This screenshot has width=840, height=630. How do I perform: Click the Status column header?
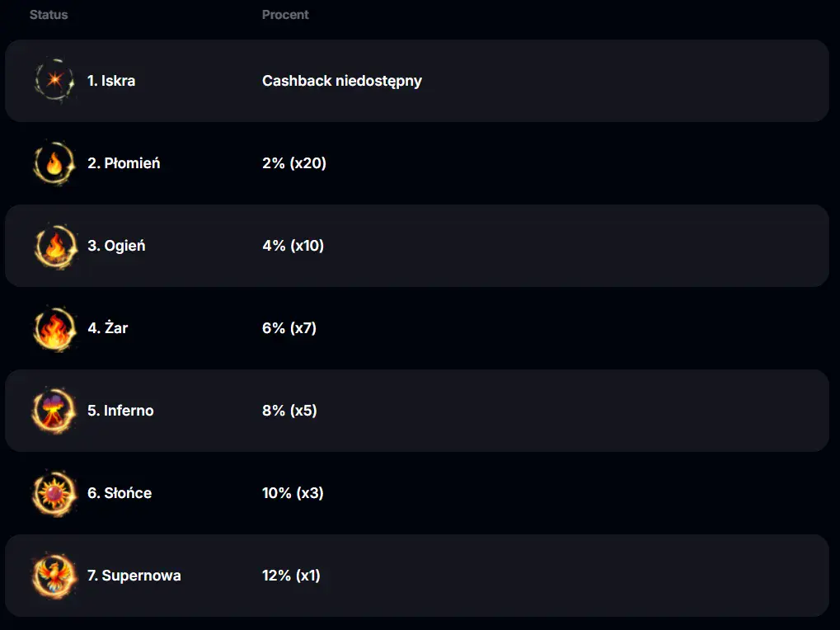point(49,15)
